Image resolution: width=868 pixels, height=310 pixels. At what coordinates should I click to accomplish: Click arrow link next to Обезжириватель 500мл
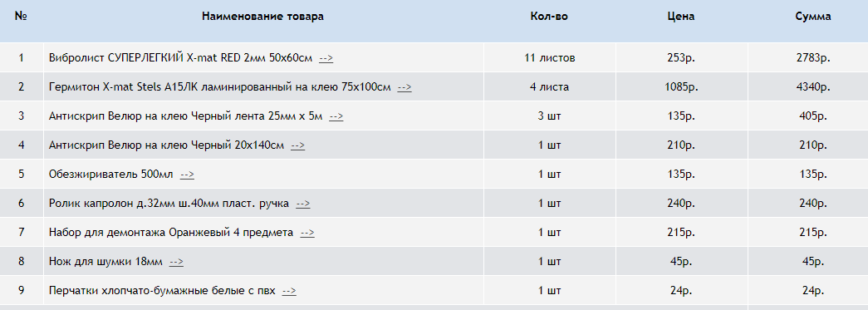tap(187, 175)
